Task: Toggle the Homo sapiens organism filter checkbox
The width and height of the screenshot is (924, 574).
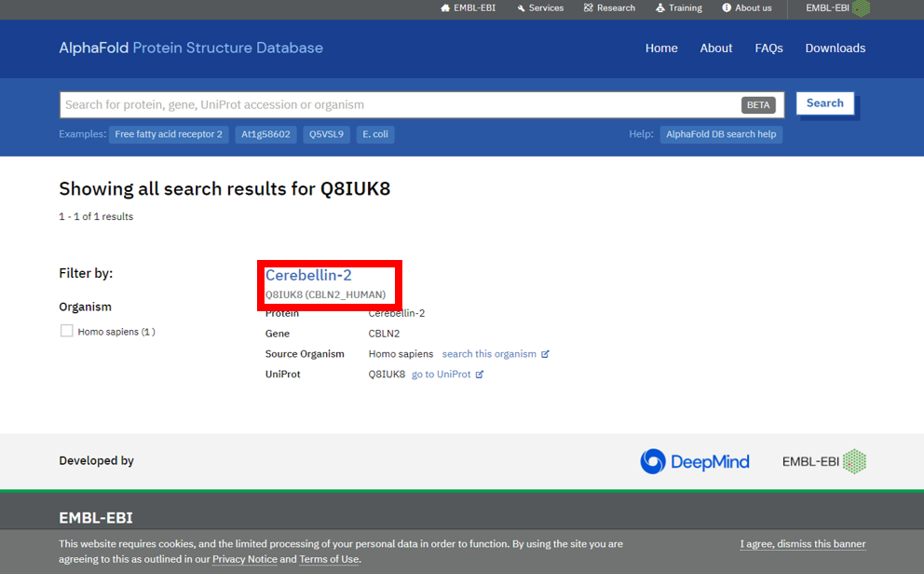Action: [66, 331]
